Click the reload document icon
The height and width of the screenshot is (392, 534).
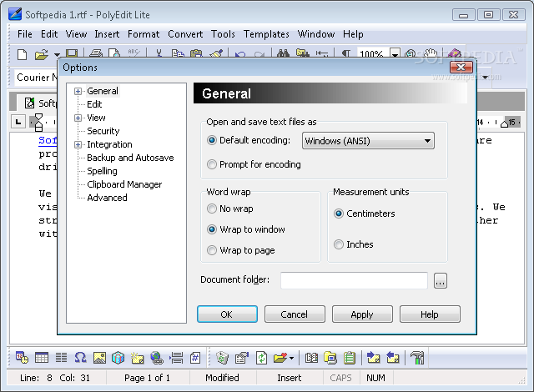tap(261, 358)
